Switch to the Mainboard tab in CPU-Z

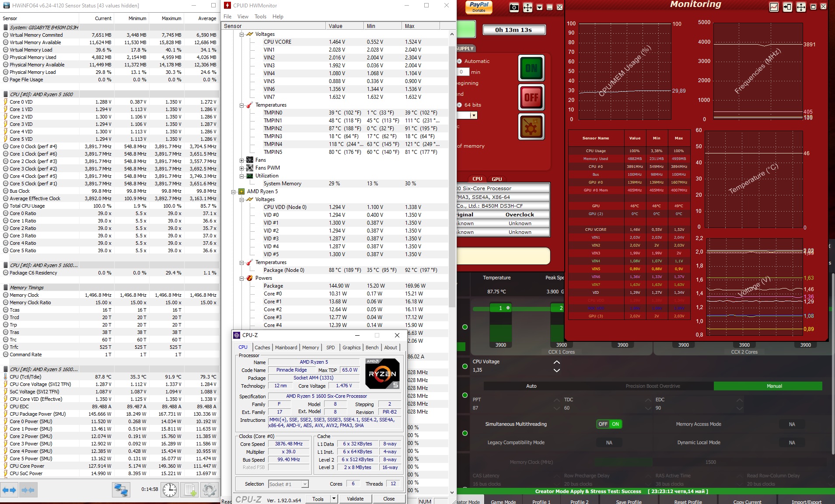point(286,348)
